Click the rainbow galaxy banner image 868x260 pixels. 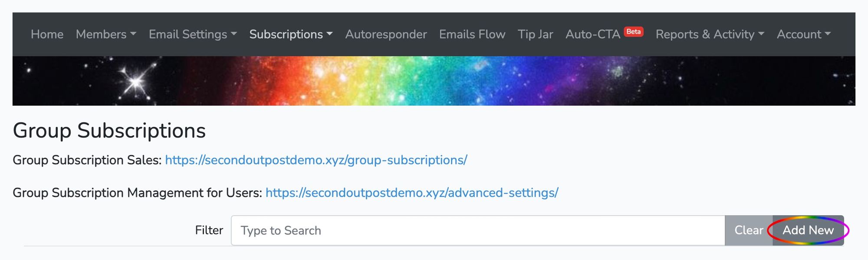click(x=434, y=81)
